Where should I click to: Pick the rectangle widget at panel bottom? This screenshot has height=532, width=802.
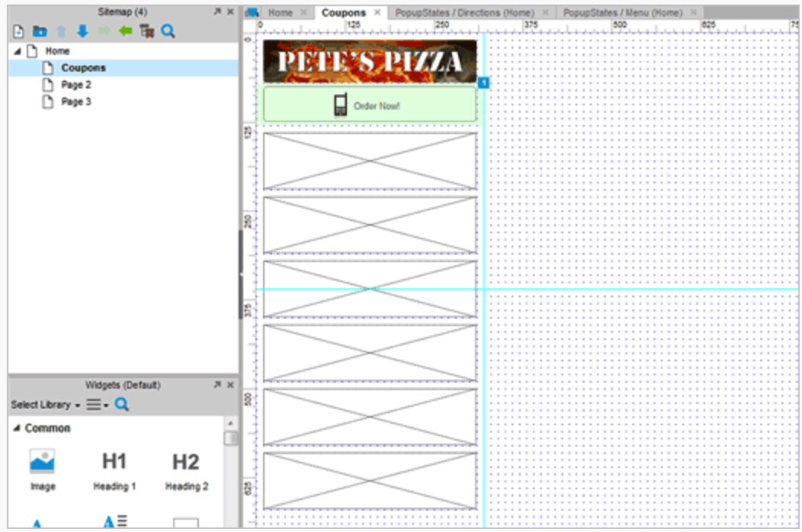(x=186, y=523)
